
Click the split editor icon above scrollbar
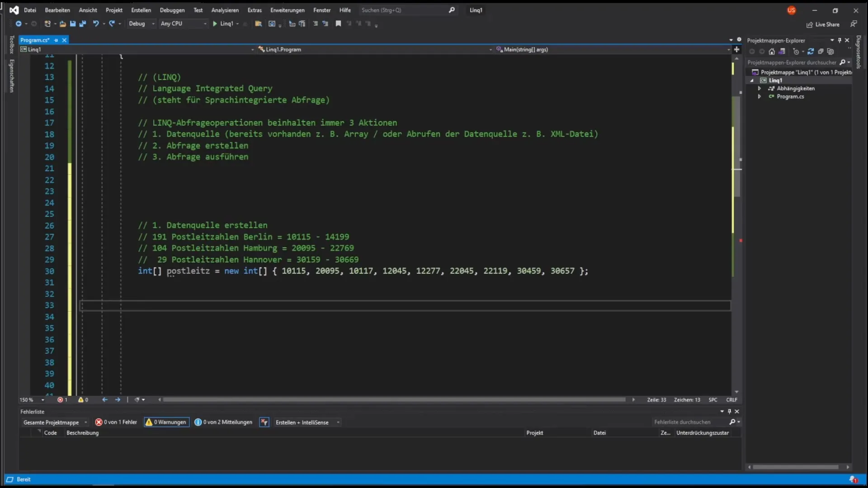736,49
